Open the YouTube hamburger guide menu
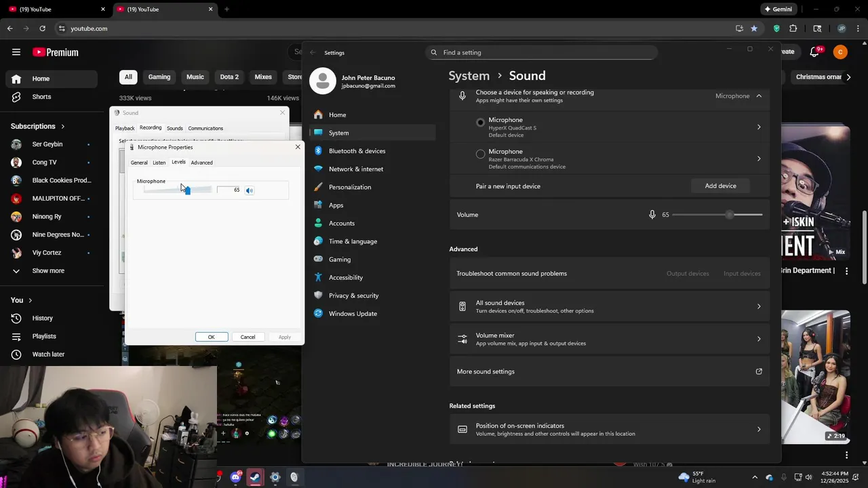The height and width of the screenshot is (488, 868). pyautogui.click(x=16, y=52)
